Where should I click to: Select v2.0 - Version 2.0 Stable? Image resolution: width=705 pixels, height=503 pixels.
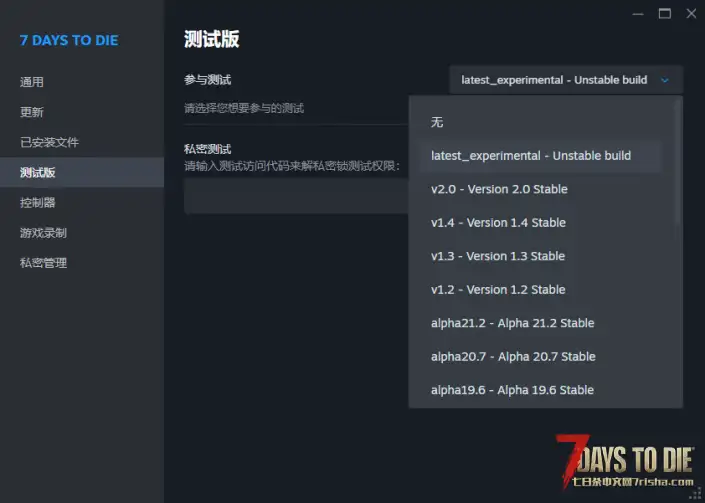tap(540, 189)
